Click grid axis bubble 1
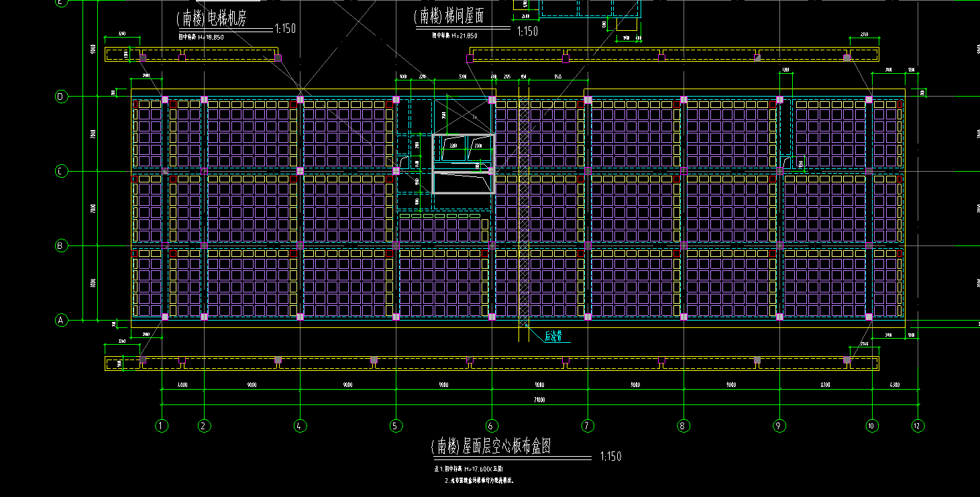This screenshot has width=980, height=497. click(x=161, y=425)
